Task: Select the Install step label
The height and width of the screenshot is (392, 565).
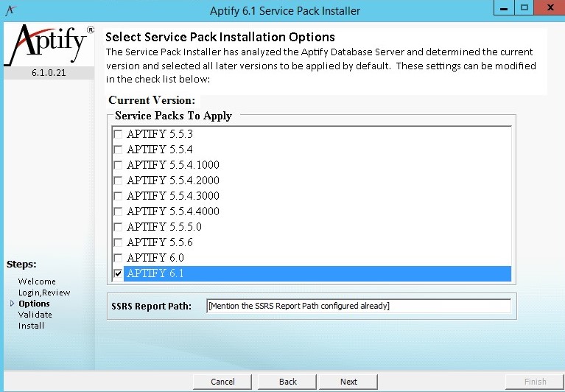Action: (x=32, y=326)
